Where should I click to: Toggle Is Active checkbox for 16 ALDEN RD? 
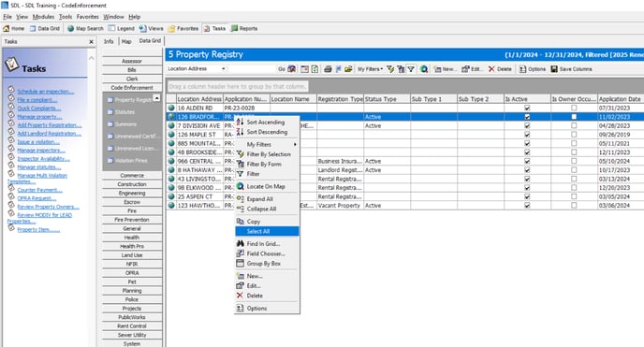[x=527, y=108]
